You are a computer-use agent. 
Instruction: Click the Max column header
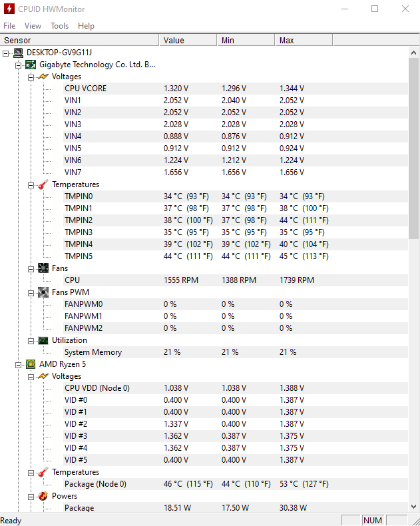(x=304, y=40)
